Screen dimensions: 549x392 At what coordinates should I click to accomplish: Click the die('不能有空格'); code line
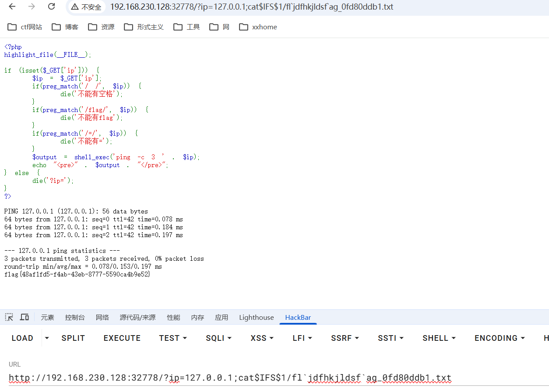[x=92, y=94]
